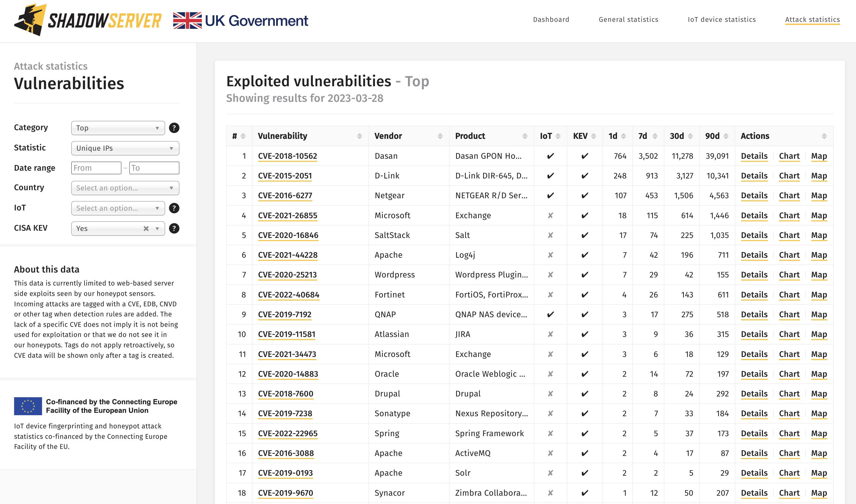View Details for CVE-2018-10562
This screenshot has width=856, height=504.
[754, 156]
